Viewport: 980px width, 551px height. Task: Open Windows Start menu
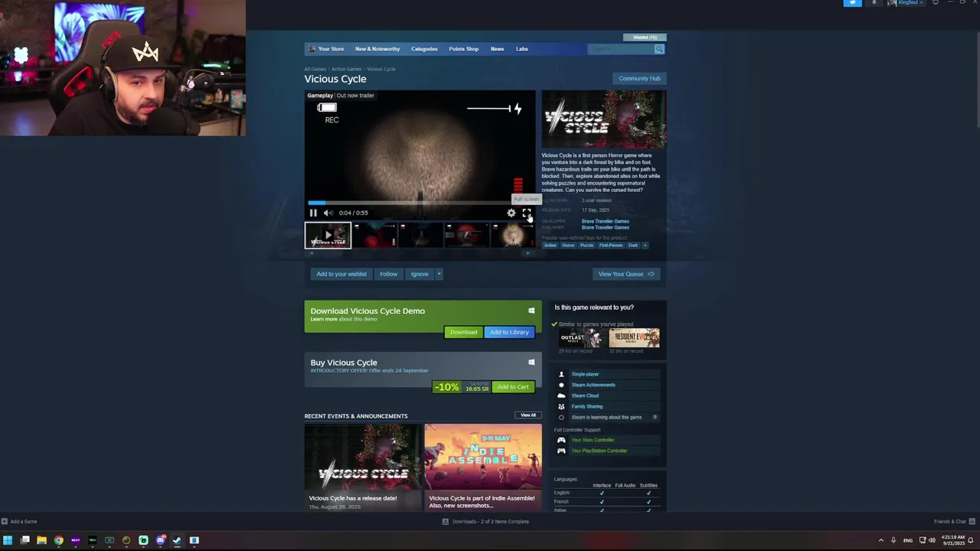pyautogui.click(x=8, y=540)
